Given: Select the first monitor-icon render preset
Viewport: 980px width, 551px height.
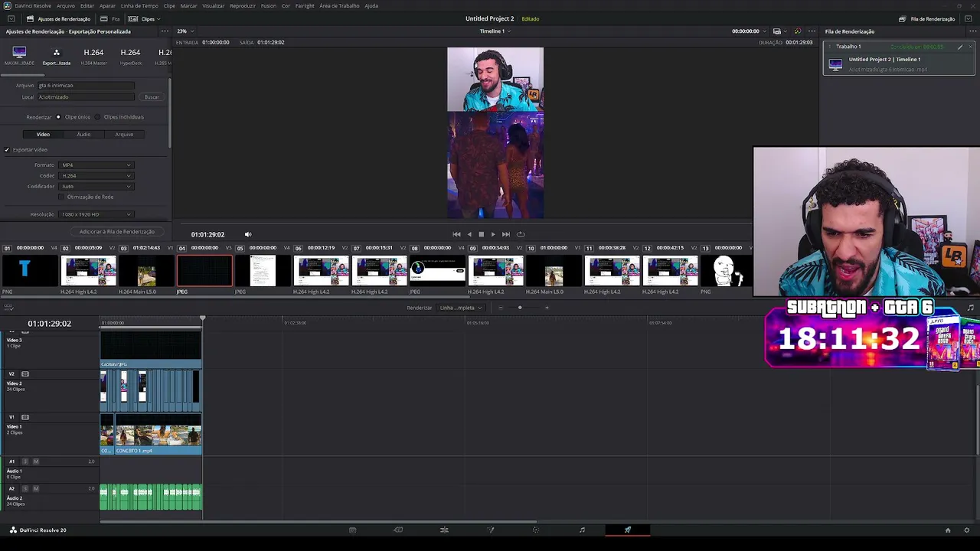Looking at the screenshot, I should click(x=19, y=56).
